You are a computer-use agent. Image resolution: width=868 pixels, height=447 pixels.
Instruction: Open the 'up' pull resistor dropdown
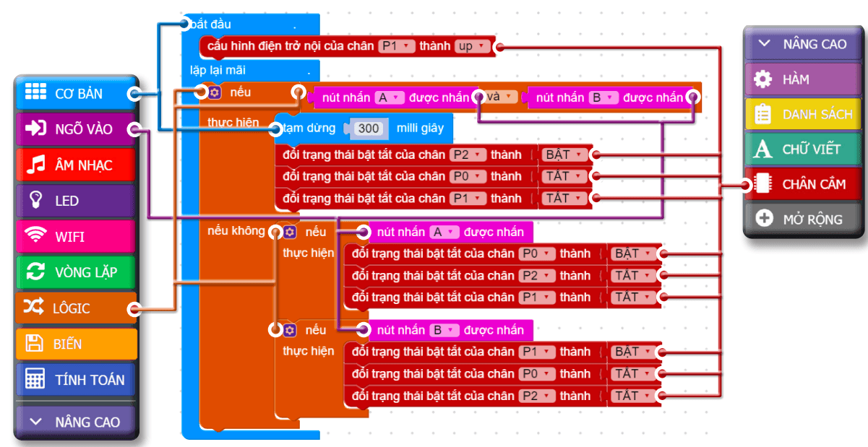point(473,46)
